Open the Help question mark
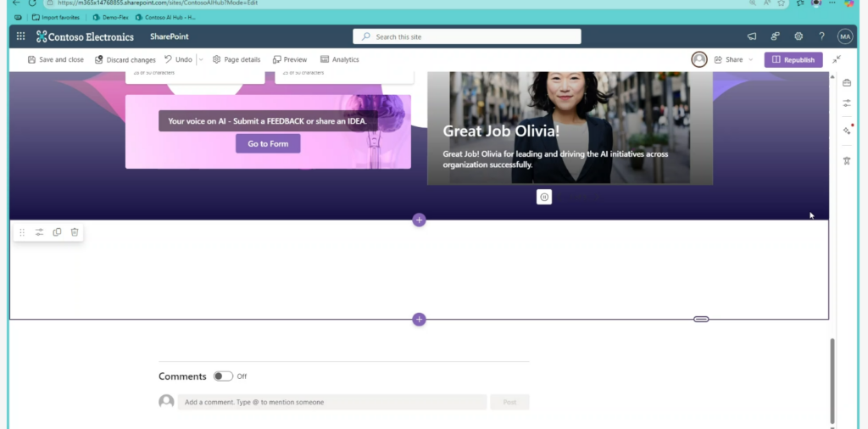868x429 pixels. pos(821,36)
